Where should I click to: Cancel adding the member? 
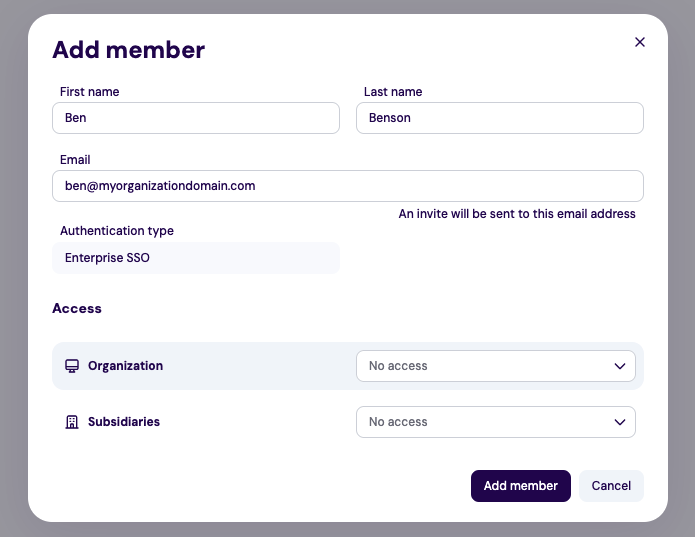(611, 486)
